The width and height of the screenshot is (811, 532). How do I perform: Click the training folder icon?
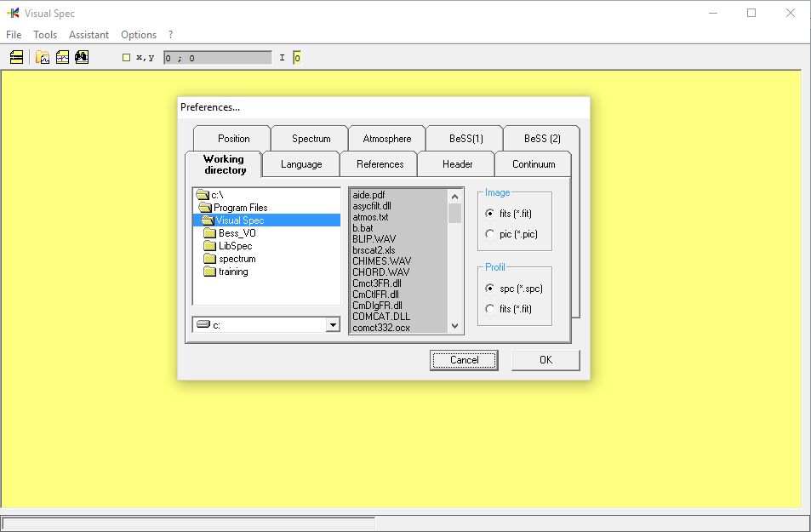[210, 272]
